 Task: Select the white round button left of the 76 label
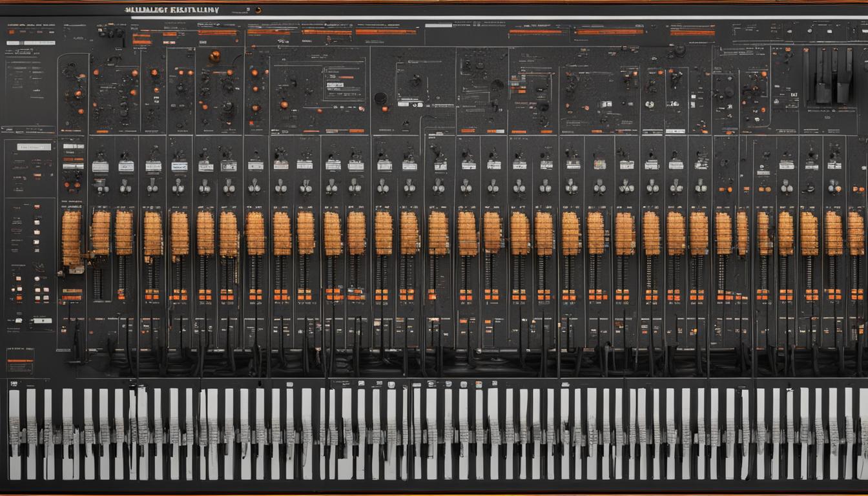click(650, 105)
